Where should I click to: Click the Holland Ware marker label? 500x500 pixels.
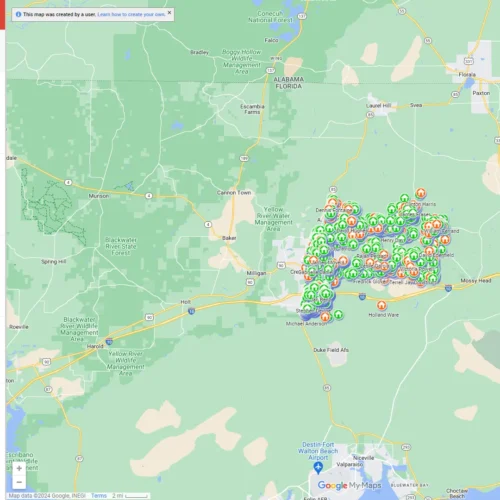pyautogui.click(x=383, y=315)
